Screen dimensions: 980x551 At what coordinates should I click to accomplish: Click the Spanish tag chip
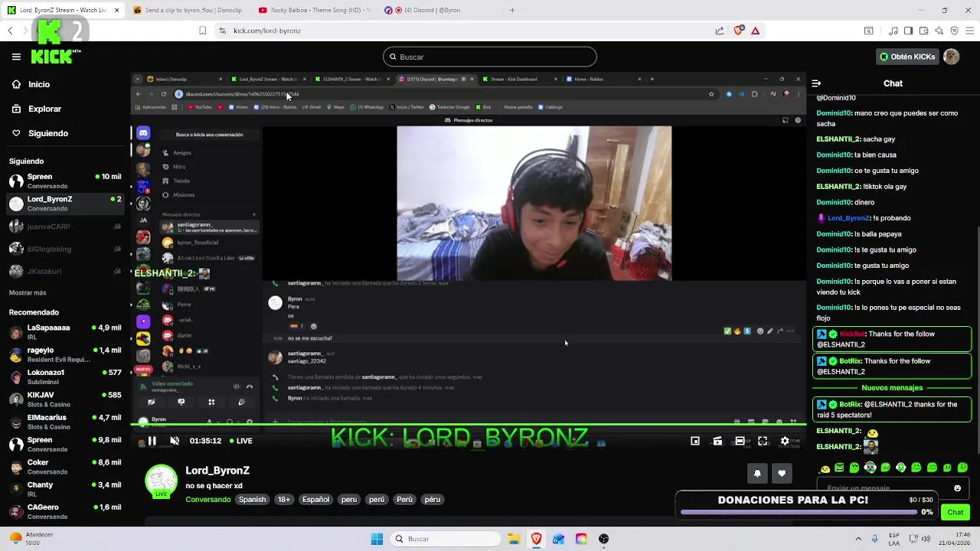pos(252,500)
